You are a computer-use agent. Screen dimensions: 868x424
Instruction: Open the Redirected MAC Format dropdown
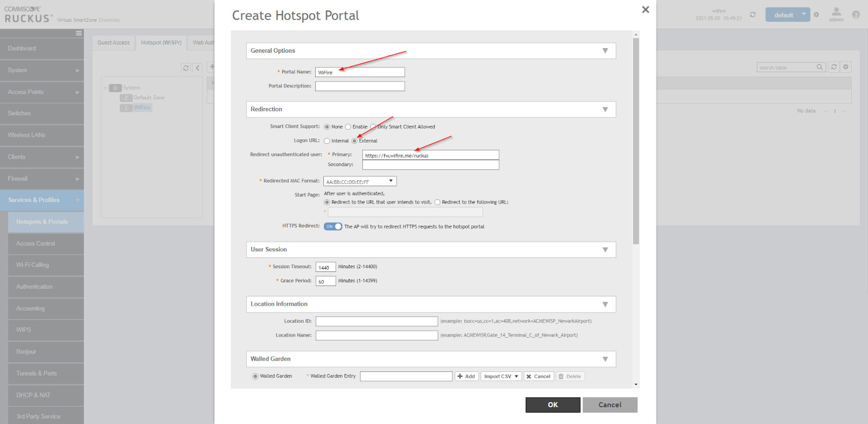pyautogui.click(x=360, y=181)
